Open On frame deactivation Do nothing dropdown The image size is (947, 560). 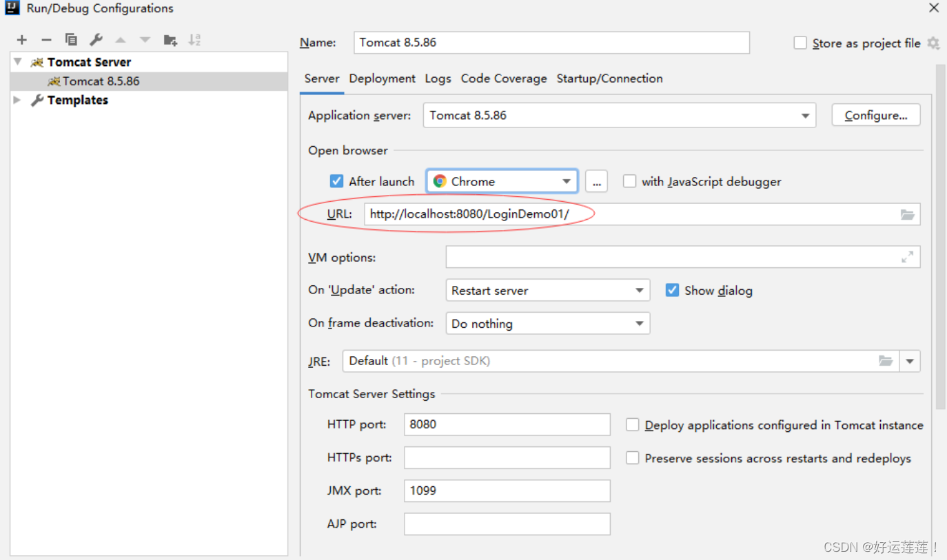(548, 323)
